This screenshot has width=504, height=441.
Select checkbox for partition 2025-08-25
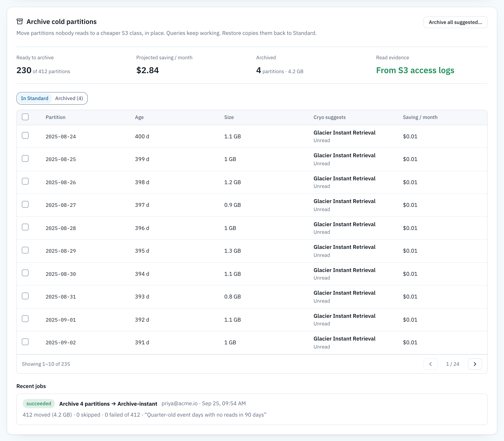pos(25,158)
